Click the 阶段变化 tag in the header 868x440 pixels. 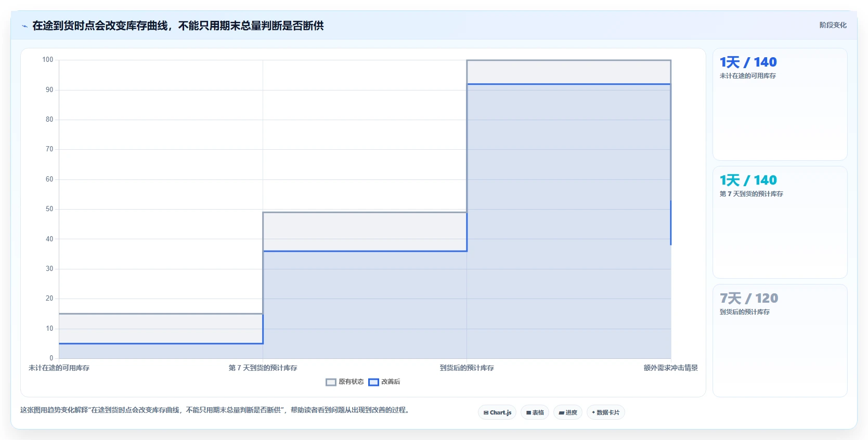point(833,25)
